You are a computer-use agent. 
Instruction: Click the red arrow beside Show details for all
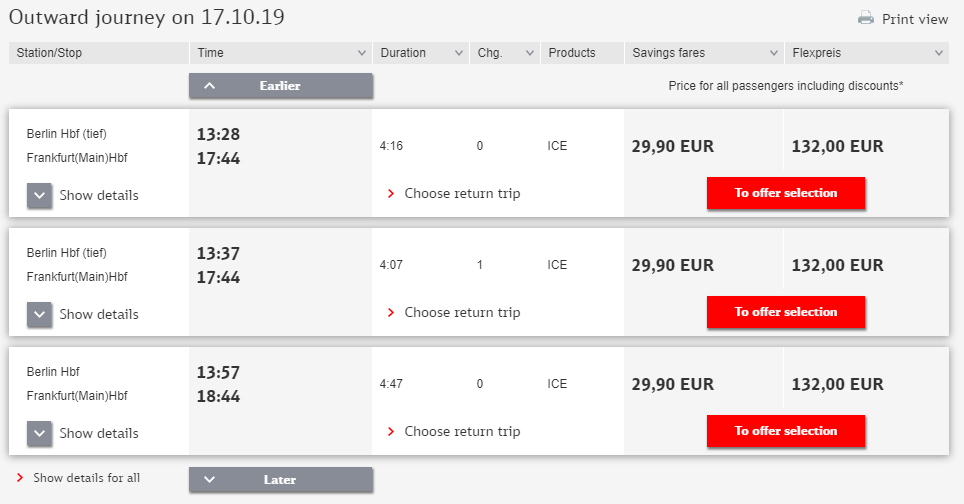pos(20,478)
